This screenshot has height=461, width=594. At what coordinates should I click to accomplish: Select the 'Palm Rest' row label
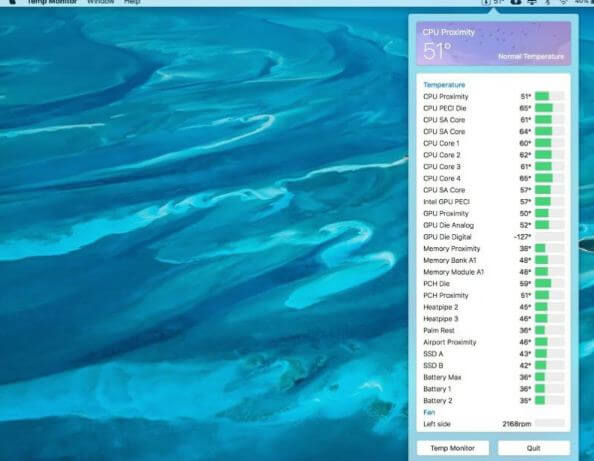click(439, 330)
